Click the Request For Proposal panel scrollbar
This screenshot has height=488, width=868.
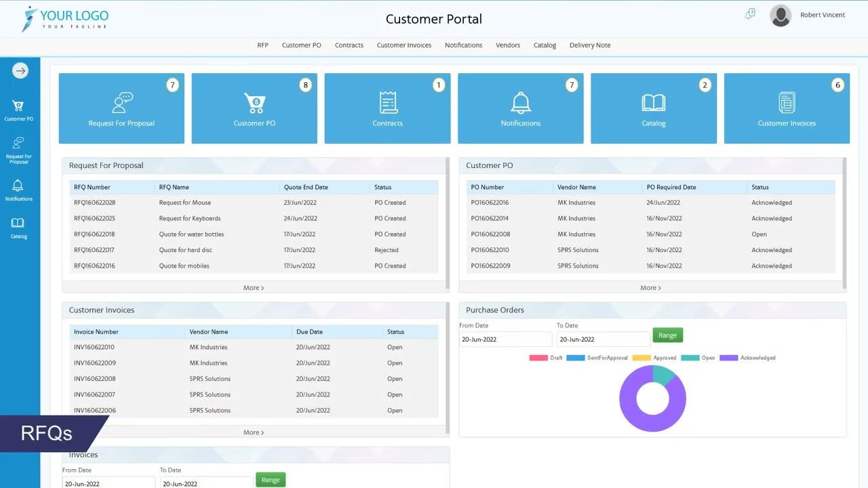(448, 222)
